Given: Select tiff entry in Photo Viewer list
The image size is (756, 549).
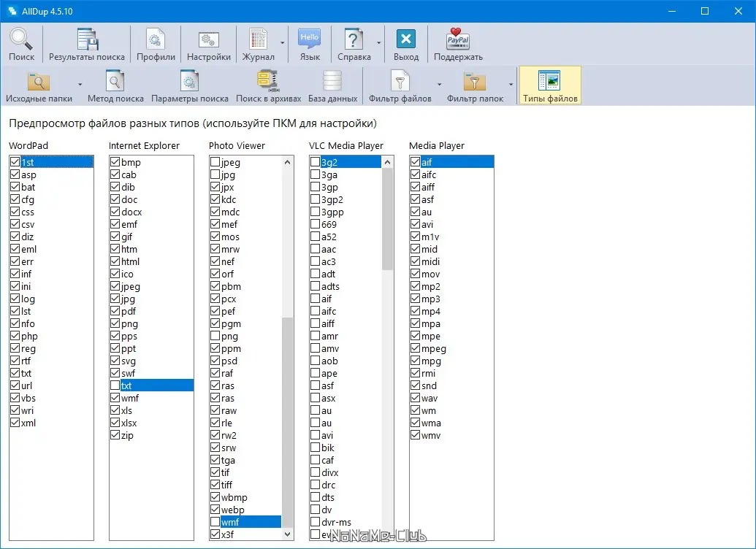Looking at the screenshot, I should [x=226, y=485].
